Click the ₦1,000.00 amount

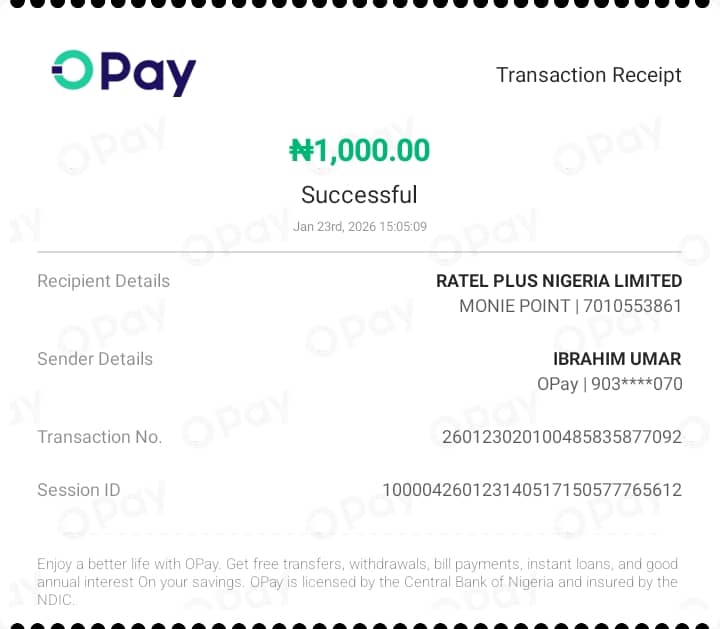(359, 151)
